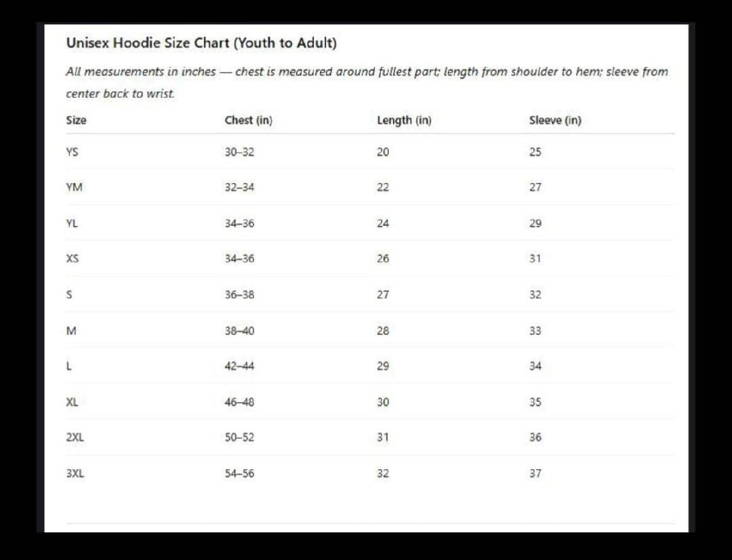This screenshot has width=732, height=560.
Task: Click the XS size row label
Action: (x=73, y=258)
